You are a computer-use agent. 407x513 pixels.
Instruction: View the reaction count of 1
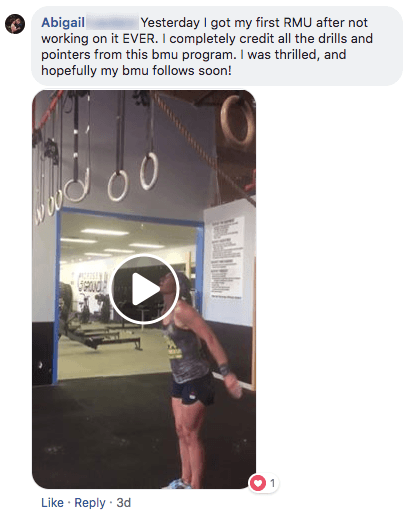(272, 483)
